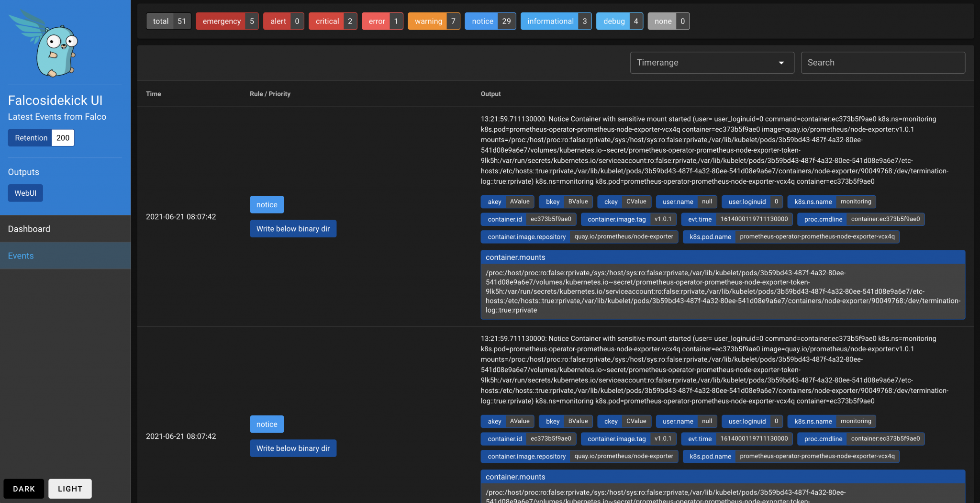
Task: Expand the container.mounts section of the first event
Action: pos(723,257)
